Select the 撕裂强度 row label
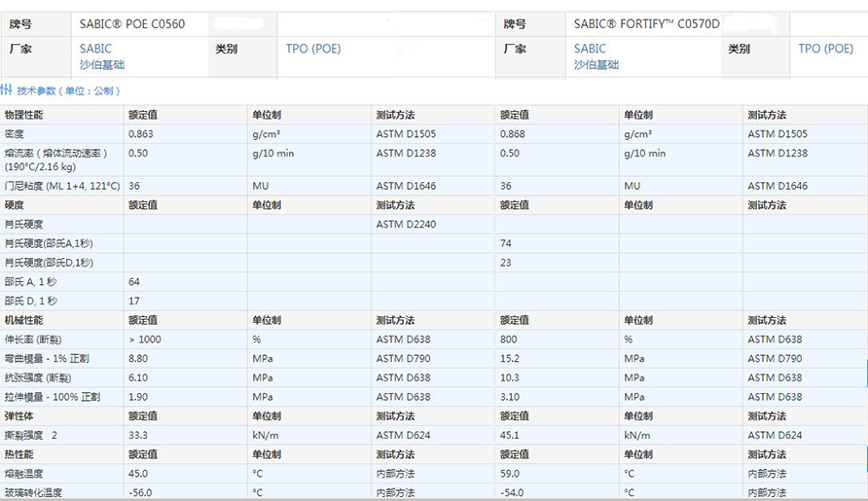Screen dimensions: 868x501 [31, 436]
